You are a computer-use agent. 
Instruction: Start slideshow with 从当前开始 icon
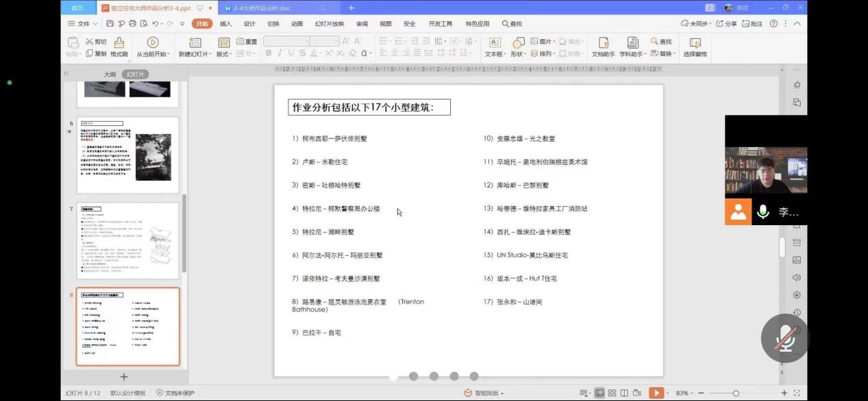153,42
